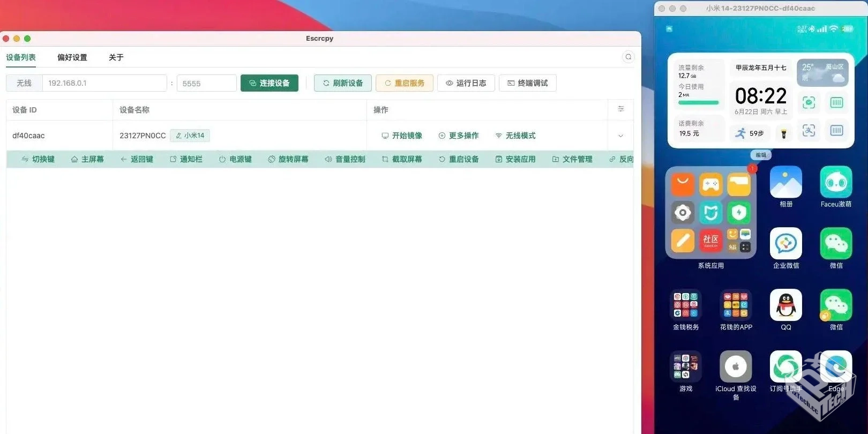This screenshot has width=868, height=434.
Task: Open the 25° weather widget
Action: [x=822, y=72]
